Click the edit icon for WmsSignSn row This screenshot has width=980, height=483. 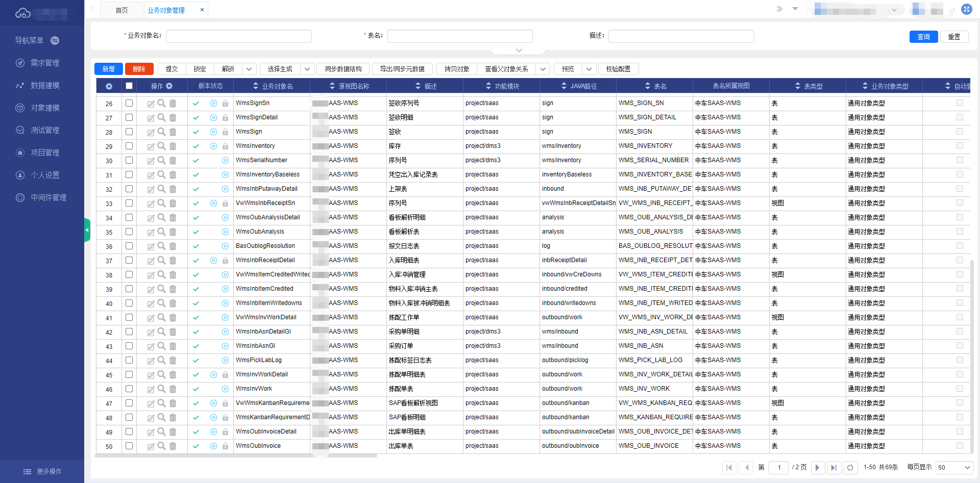(x=151, y=104)
